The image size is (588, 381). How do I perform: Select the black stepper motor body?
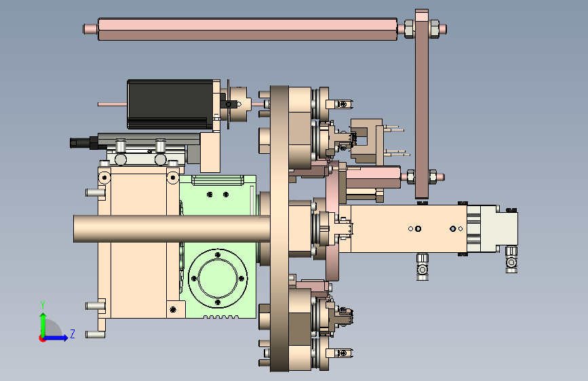pos(170,104)
